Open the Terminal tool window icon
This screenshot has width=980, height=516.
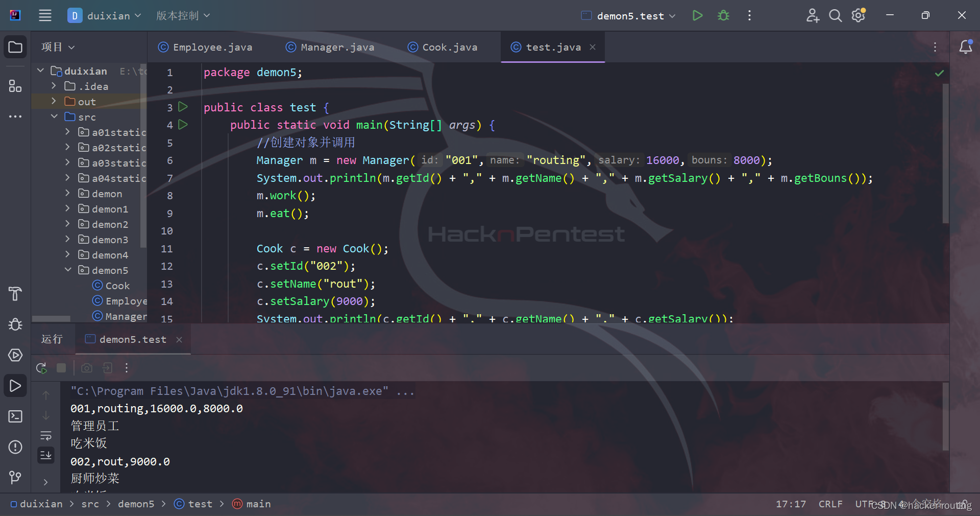15,416
